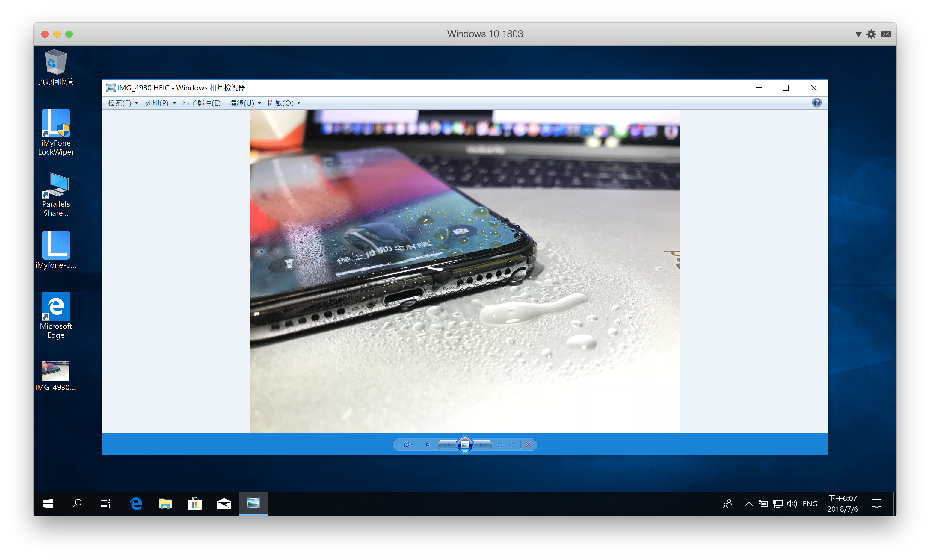The width and height of the screenshot is (930, 560).
Task: Open the zoom magnifier control
Action: [x=408, y=444]
